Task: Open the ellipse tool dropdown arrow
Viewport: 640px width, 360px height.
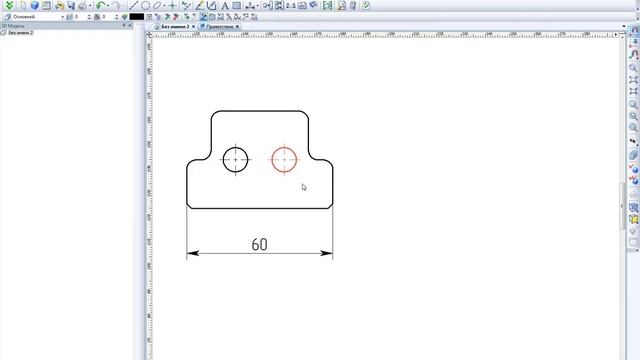Action: click(164, 6)
